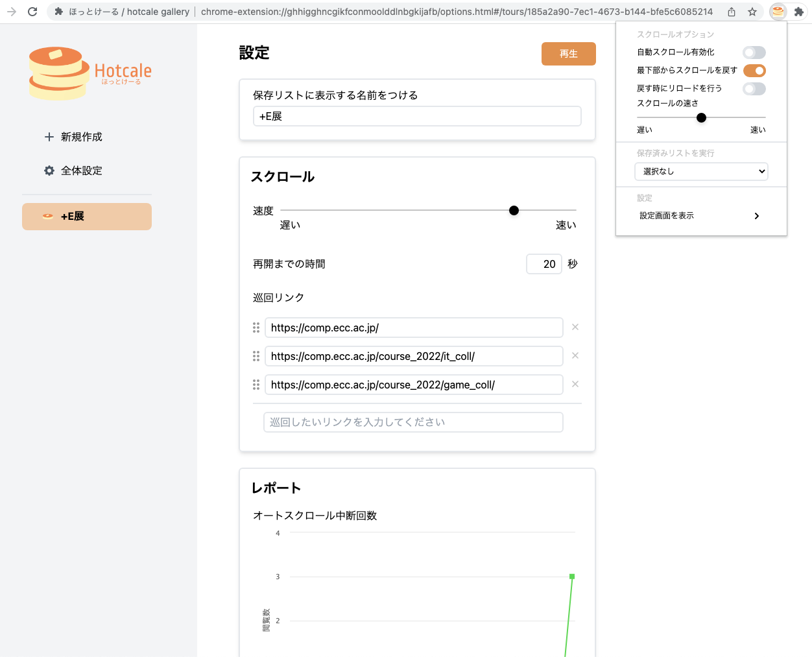Open the browser extensions puzzle icon
The width and height of the screenshot is (812, 657).
[x=799, y=12]
